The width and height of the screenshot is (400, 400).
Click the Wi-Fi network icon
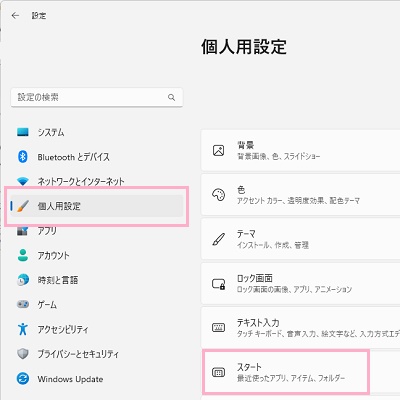[23, 181]
